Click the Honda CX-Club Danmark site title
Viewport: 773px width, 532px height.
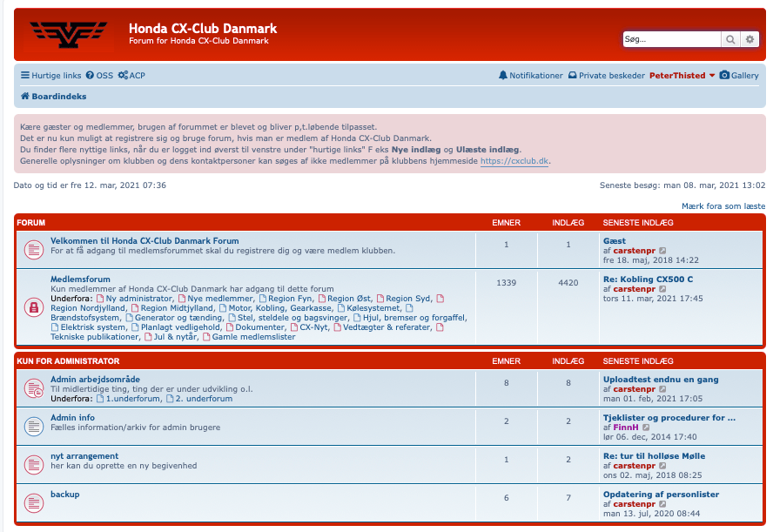tap(203, 29)
